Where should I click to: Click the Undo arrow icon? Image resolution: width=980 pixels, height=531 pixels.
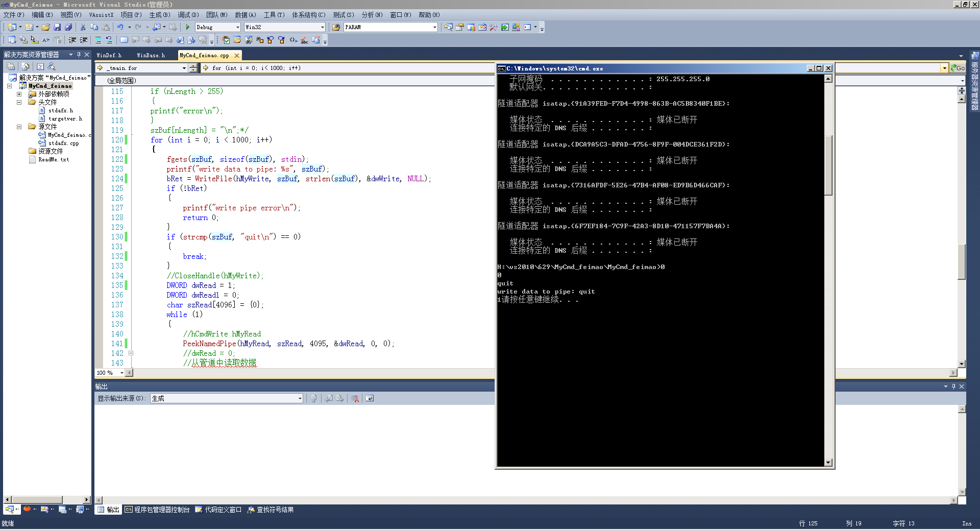point(120,27)
